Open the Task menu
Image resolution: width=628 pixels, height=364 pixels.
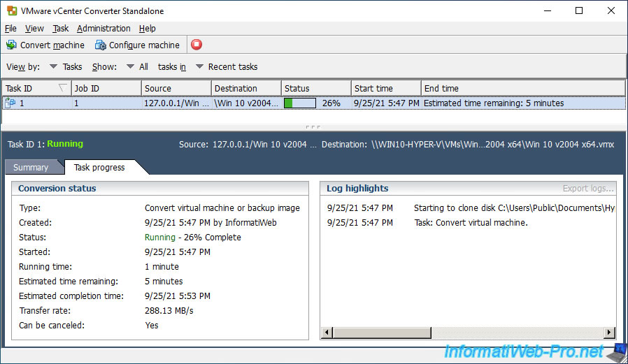(60, 29)
